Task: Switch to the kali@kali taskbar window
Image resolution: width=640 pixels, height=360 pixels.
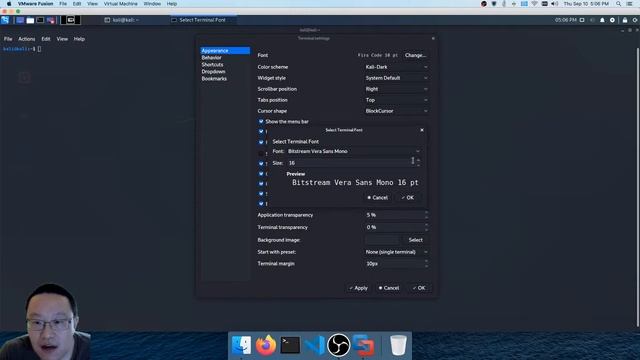Action: coord(122,20)
